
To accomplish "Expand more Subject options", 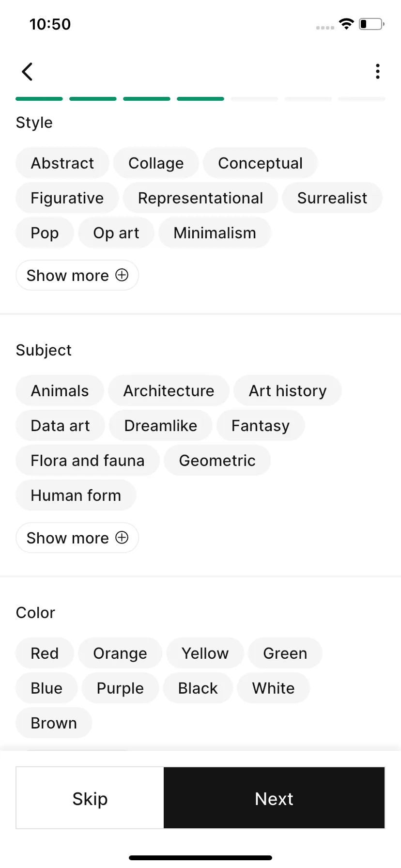I will click(77, 538).
